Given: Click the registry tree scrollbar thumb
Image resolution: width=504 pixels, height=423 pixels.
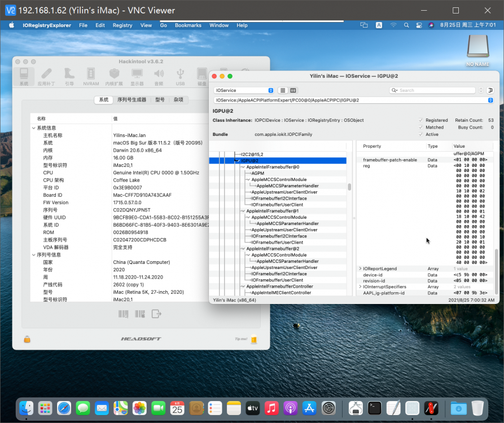Looking at the screenshot, I should (349, 187).
